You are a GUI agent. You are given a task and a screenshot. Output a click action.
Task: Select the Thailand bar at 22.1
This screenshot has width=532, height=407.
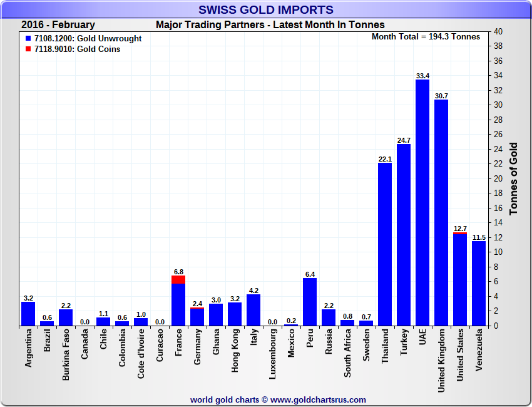coord(385,244)
